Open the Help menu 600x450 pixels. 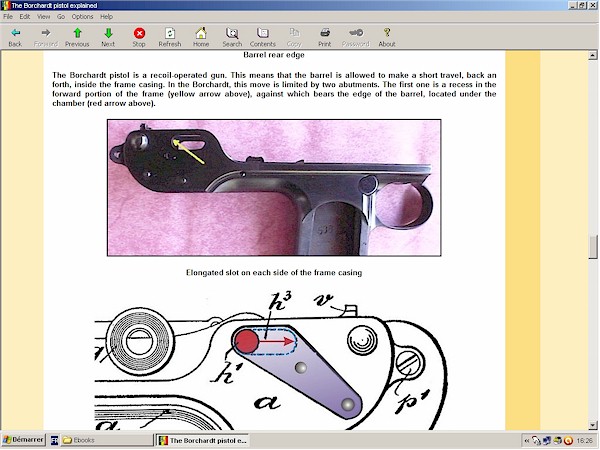(106, 17)
